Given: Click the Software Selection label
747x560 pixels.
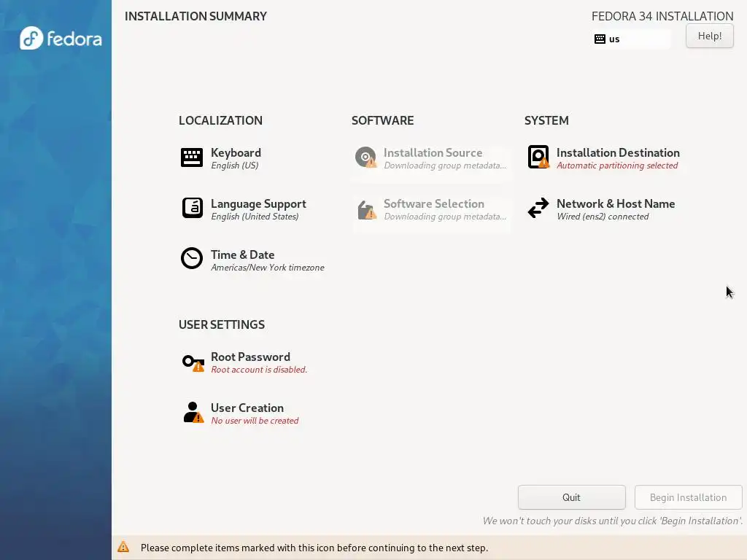Looking at the screenshot, I should pos(434,204).
